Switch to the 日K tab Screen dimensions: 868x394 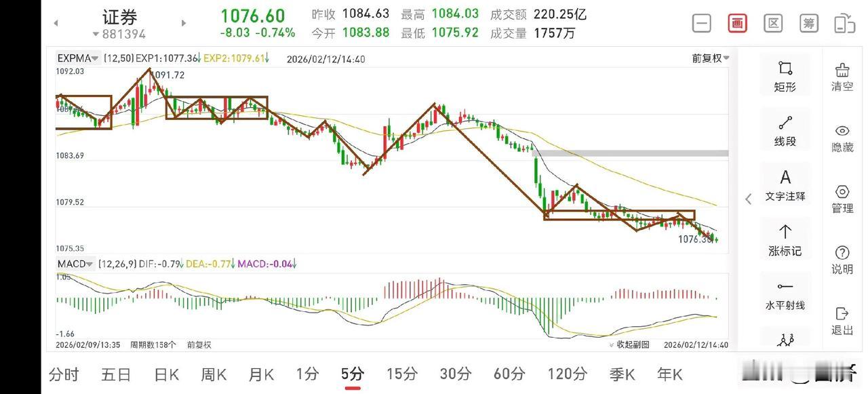(x=166, y=374)
